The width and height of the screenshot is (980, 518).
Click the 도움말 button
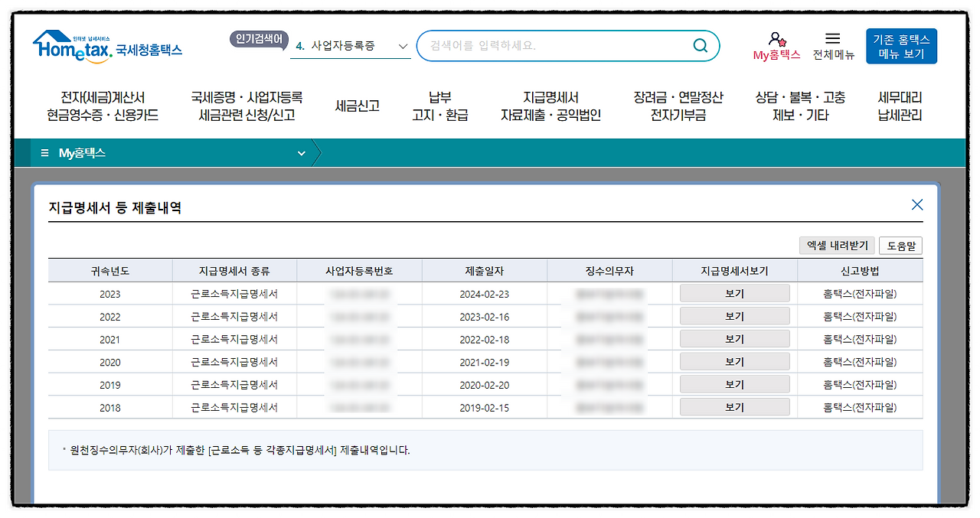900,246
